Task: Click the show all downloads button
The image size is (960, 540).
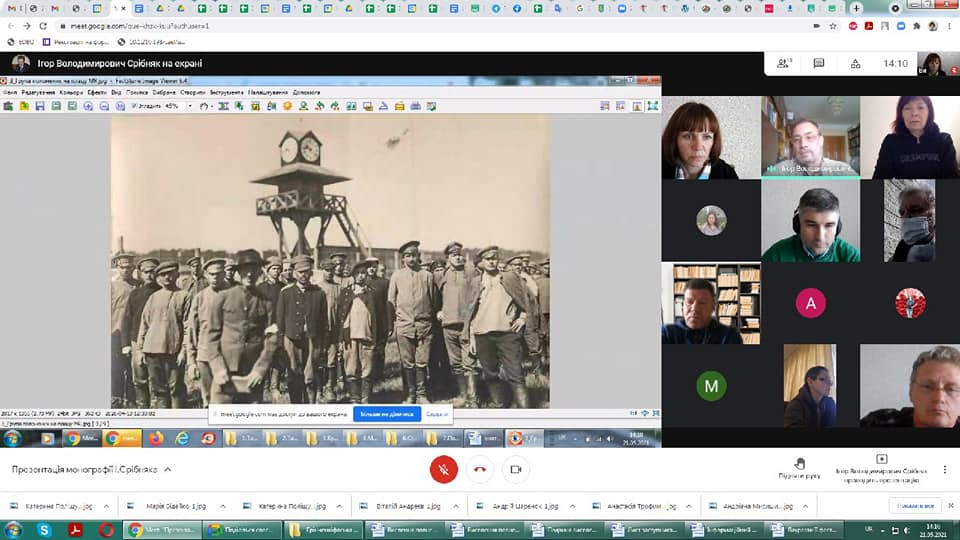Action: [x=917, y=506]
